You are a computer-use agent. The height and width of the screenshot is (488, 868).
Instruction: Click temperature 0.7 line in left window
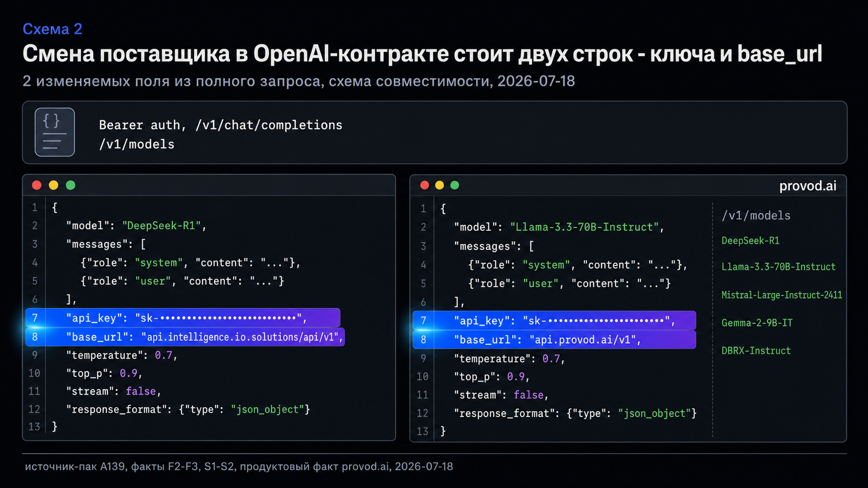[x=122, y=355]
